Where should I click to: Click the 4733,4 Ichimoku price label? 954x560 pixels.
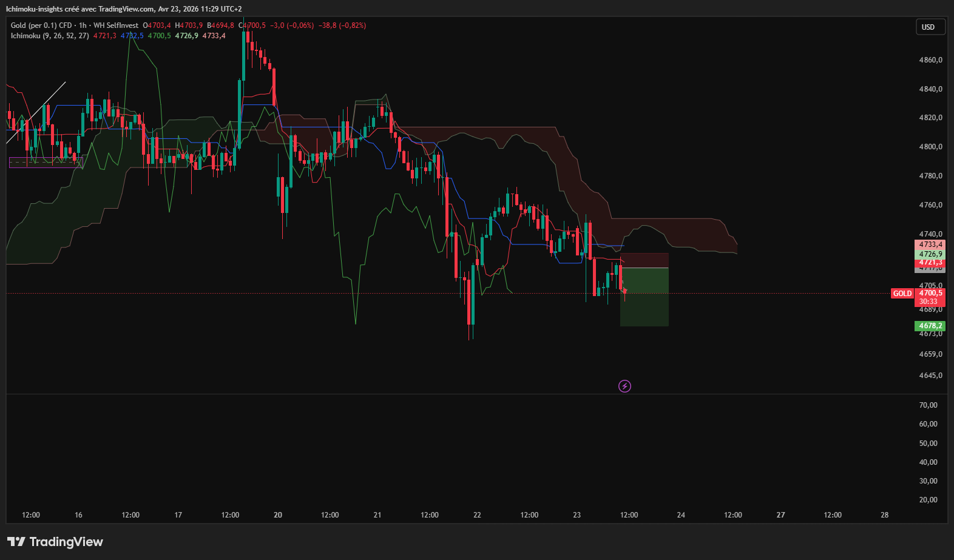(930, 245)
